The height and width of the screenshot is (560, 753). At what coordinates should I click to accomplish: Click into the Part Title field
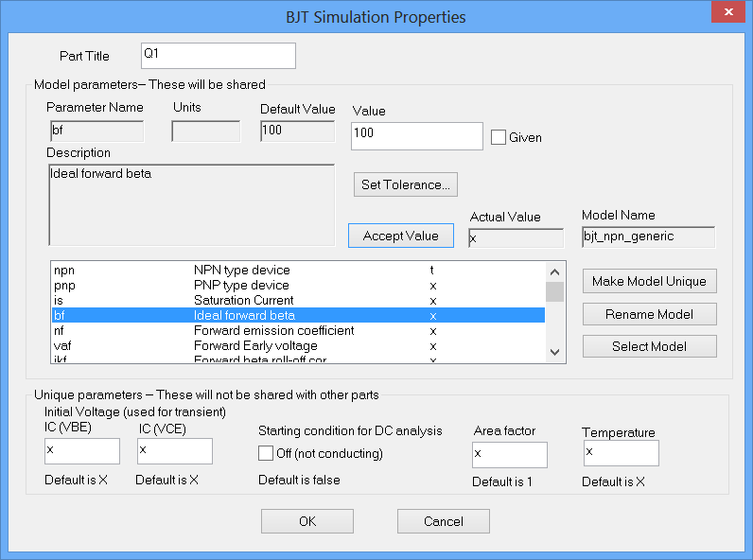pos(218,56)
